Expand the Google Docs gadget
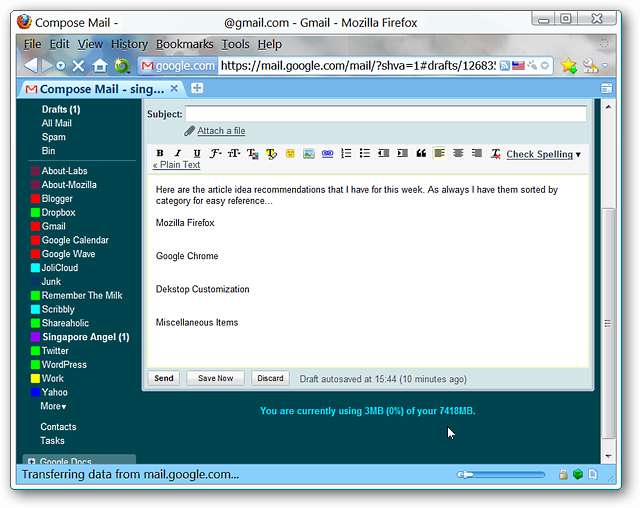This screenshot has height=508, width=640. tap(32, 462)
